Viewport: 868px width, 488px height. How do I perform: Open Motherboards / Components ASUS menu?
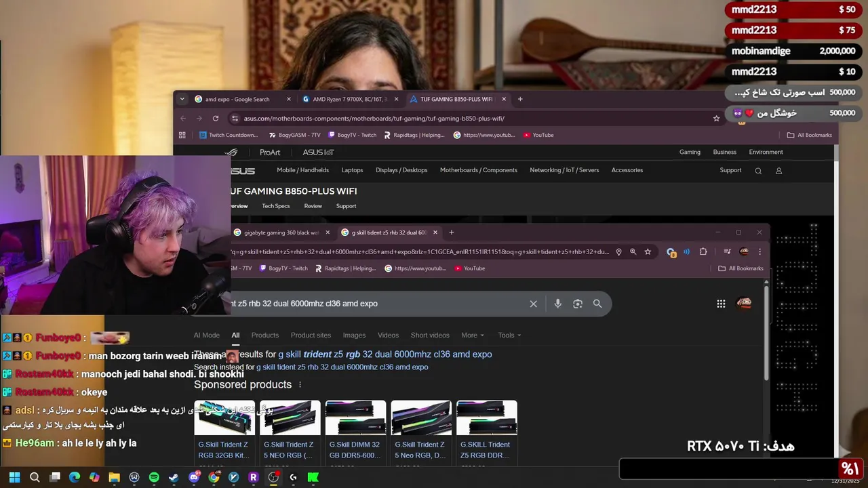coord(479,170)
